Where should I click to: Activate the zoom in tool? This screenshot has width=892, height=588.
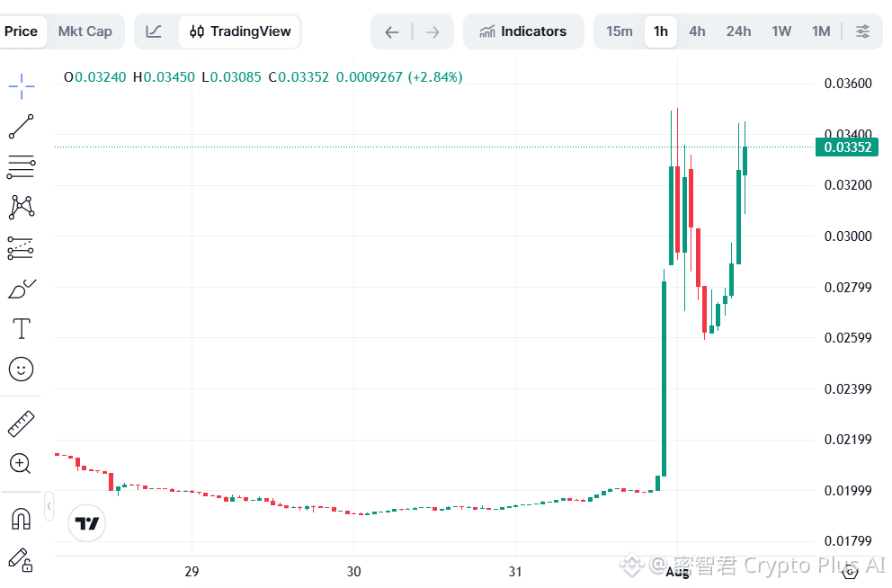21,464
